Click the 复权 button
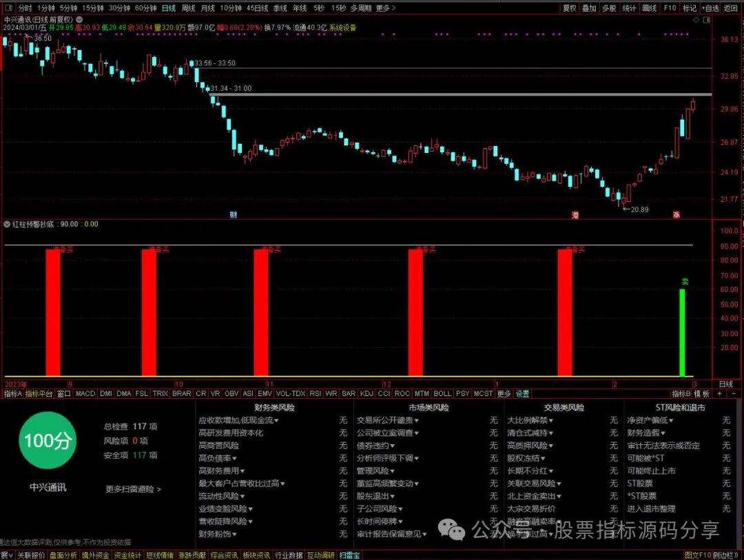The height and width of the screenshot is (560, 744). click(x=570, y=8)
